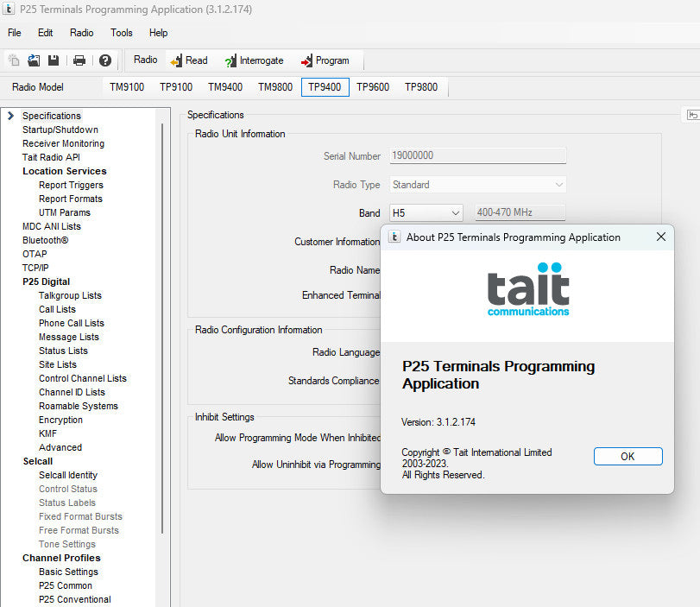The width and height of the screenshot is (700, 607).
Task: Click the navigation tree scrollbar
Action: 162,328
